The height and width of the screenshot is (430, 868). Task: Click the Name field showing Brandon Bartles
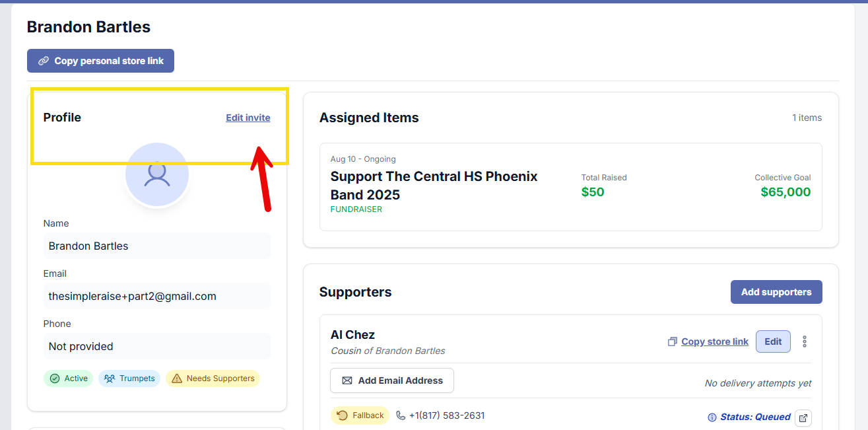point(157,246)
